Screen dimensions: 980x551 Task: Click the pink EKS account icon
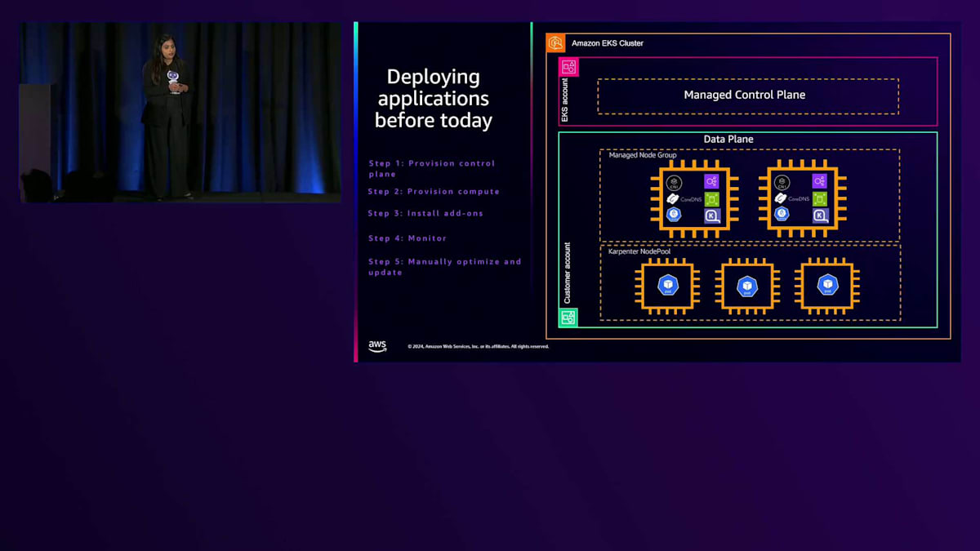click(x=568, y=67)
